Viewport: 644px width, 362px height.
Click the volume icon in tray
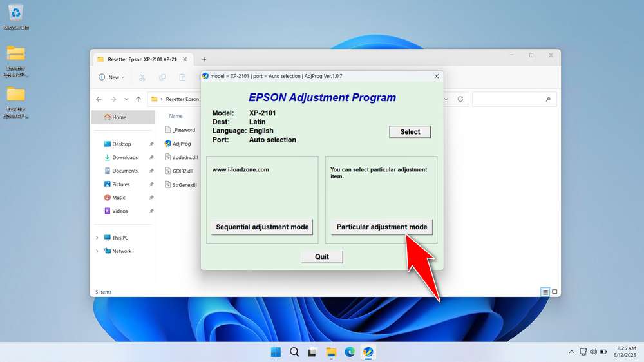click(x=593, y=352)
